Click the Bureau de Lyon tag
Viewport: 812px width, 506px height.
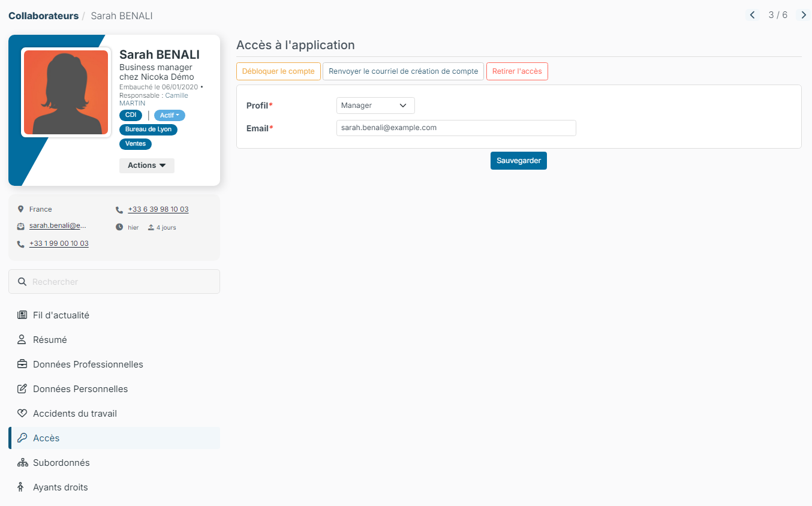[x=148, y=129]
